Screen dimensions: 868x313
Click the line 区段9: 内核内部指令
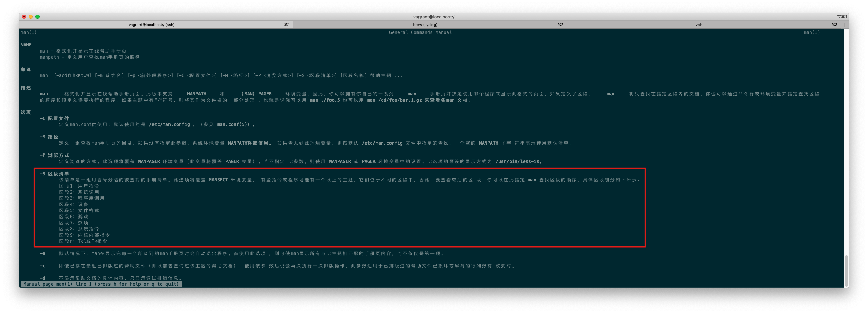tap(85, 235)
